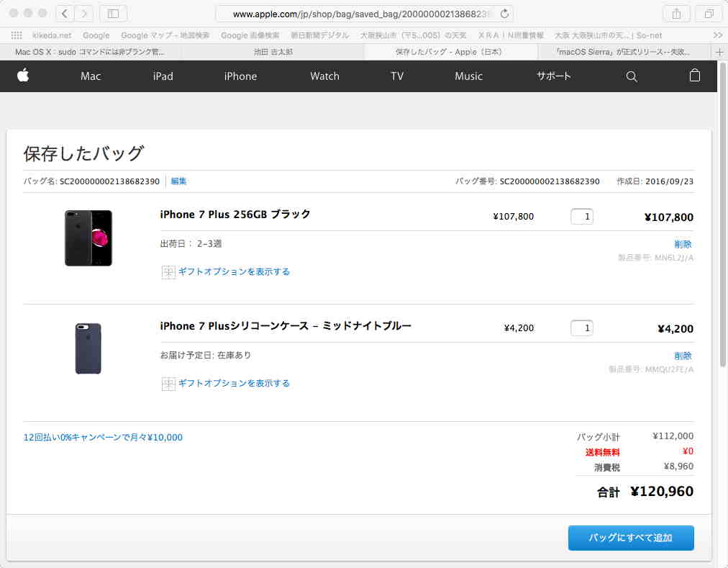The width and height of the screenshot is (728, 568).
Task: Reload page with refresh icon
Action: point(504,14)
